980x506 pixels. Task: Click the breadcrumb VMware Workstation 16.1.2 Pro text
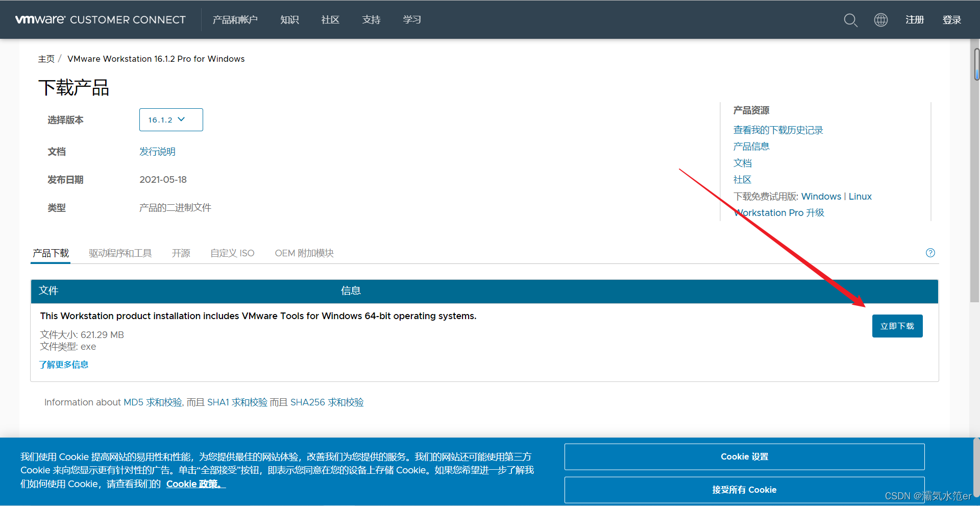tap(156, 59)
